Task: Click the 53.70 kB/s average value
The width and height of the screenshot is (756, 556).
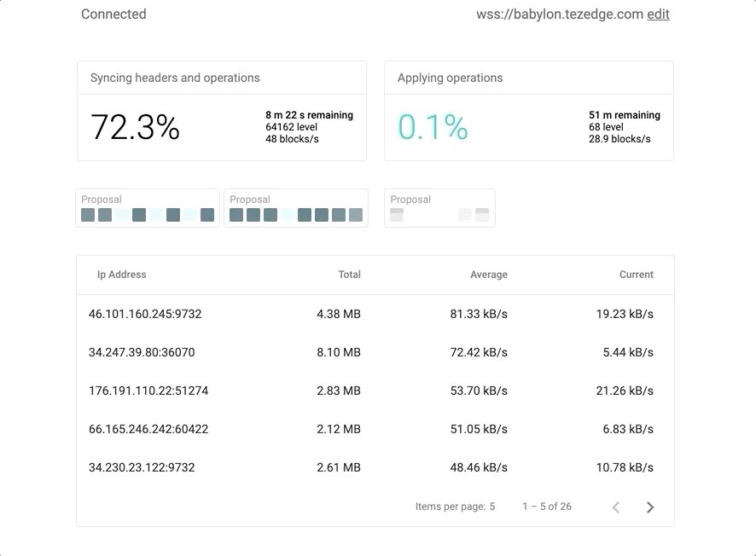Action: [479, 391]
